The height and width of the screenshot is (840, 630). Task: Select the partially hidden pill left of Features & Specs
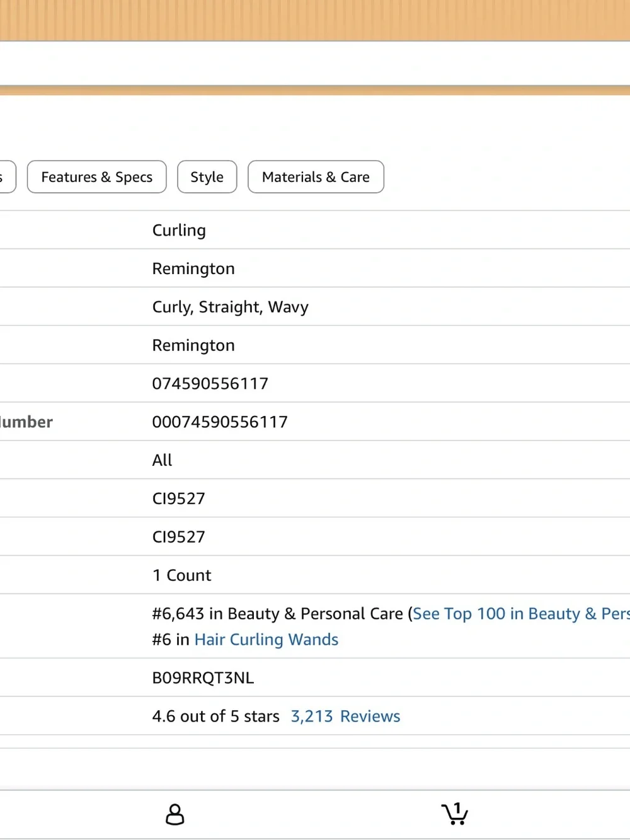(6, 177)
